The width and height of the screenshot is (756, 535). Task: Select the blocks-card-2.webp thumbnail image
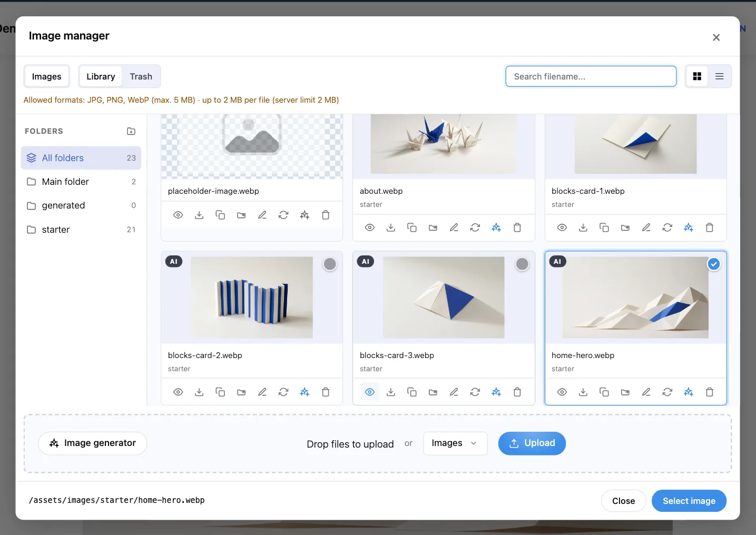(252, 298)
